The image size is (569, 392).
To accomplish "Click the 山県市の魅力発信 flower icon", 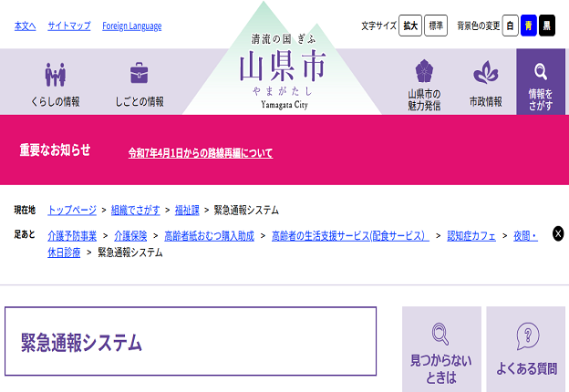I will point(423,83).
